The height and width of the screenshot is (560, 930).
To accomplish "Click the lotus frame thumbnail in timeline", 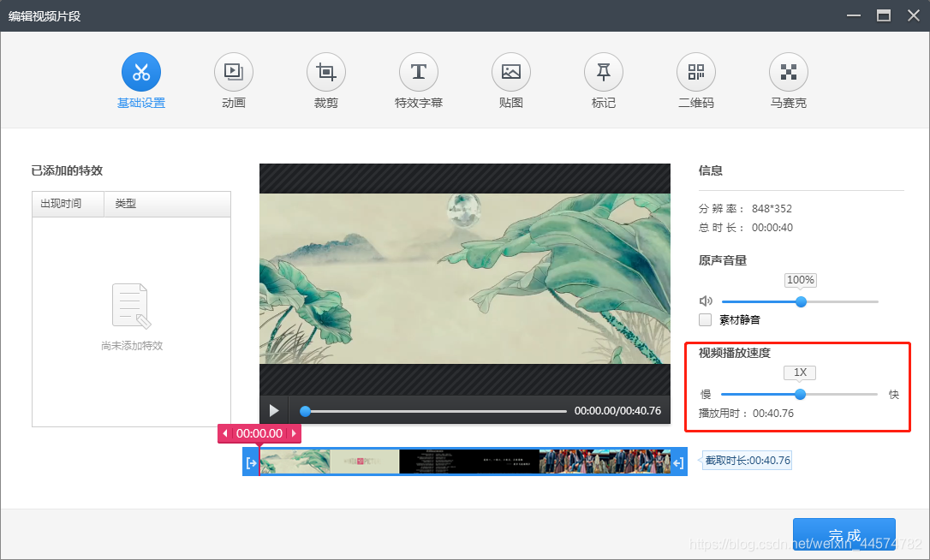I will [295, 462].
